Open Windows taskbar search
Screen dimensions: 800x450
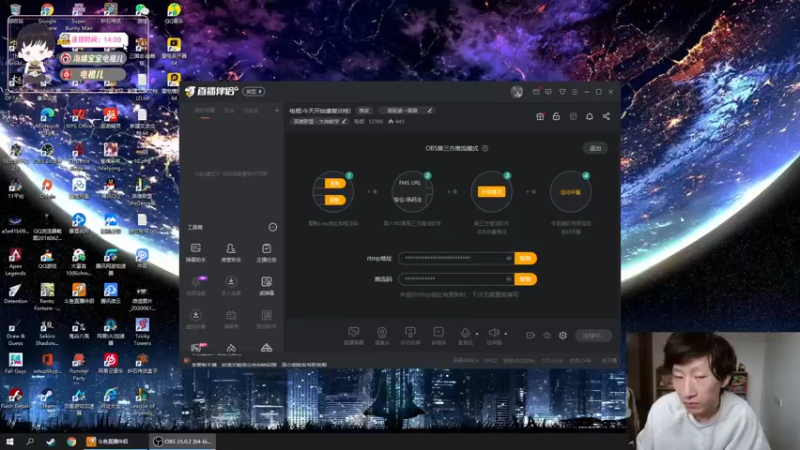point(30,442)
